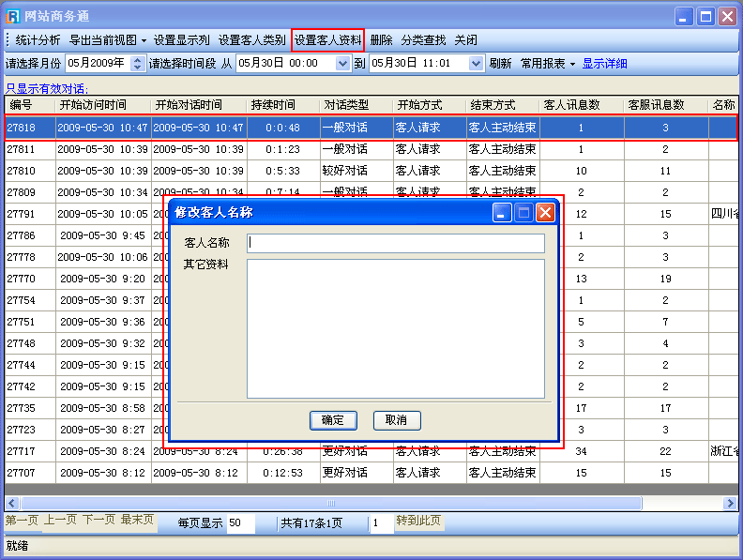
Task: Click the 客人名称 input field
Action: pos(395,243)
